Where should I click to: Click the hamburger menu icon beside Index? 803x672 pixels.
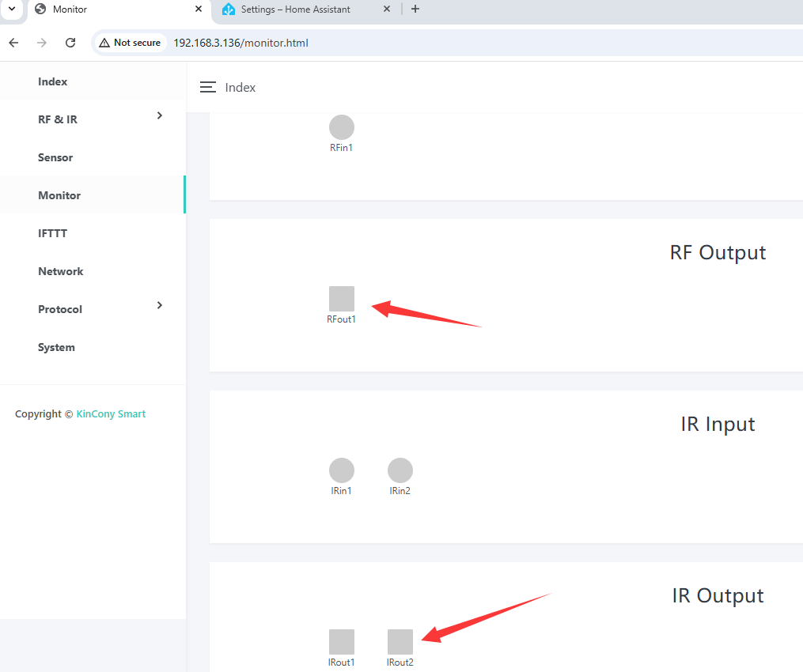coord(208,88)
